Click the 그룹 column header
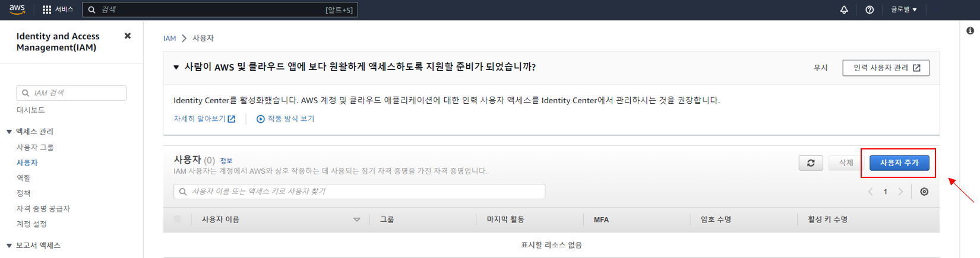 tap(387, 219)
